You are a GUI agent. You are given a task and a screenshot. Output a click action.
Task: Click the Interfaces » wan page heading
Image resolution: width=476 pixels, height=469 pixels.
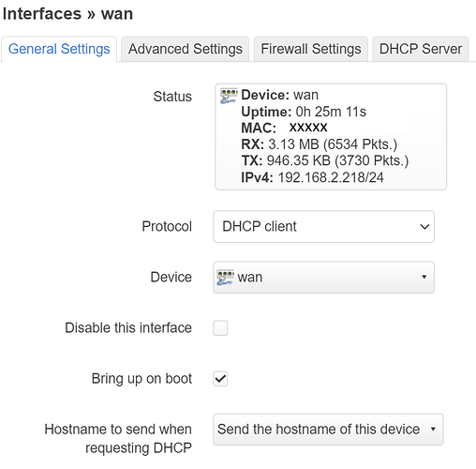point(67,14)
